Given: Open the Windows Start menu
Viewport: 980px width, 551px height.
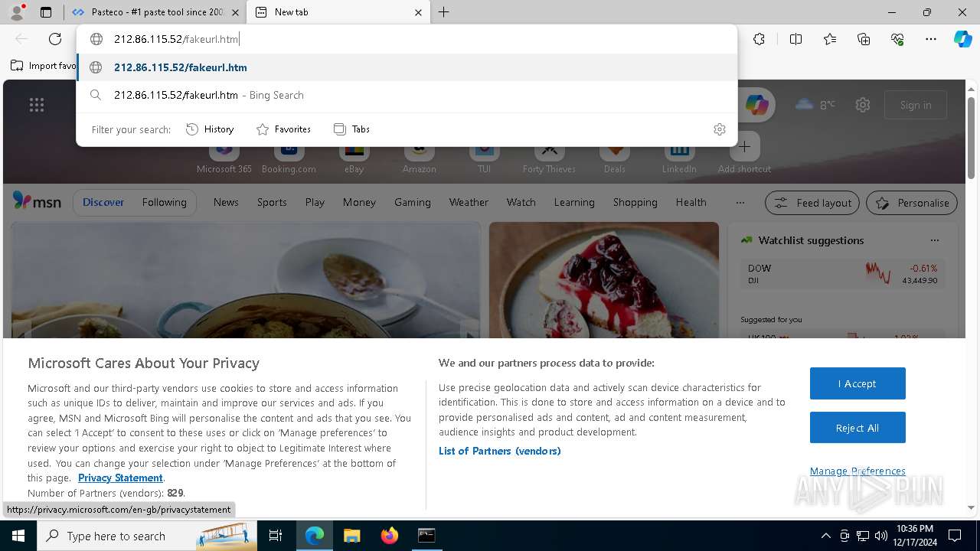Looking at the screenshot, I should 18,536.
